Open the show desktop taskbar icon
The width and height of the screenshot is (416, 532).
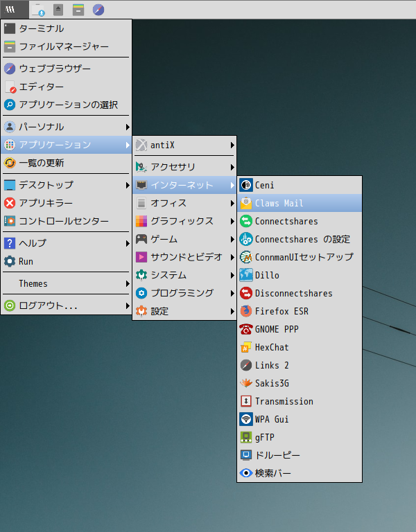38,10
